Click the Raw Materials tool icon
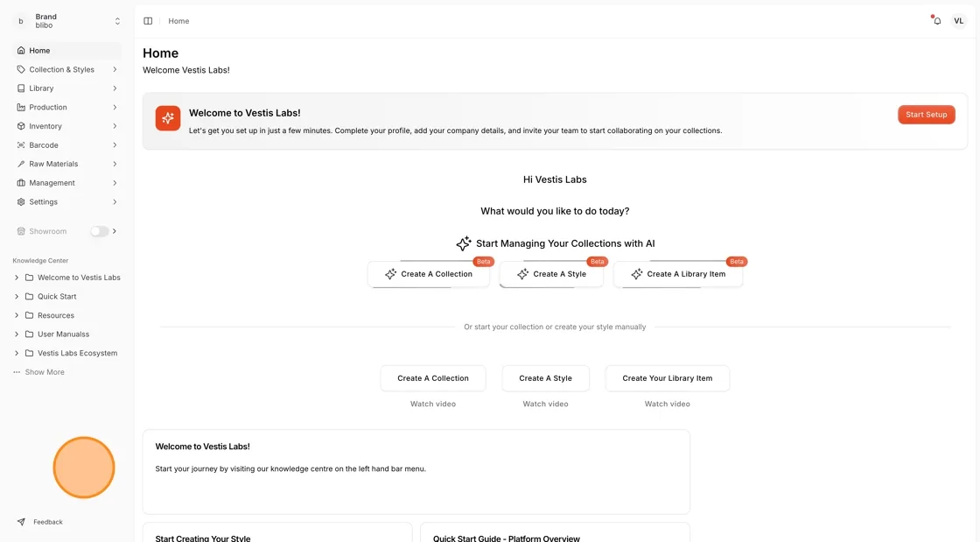The image size is (980, 542). 21,164
